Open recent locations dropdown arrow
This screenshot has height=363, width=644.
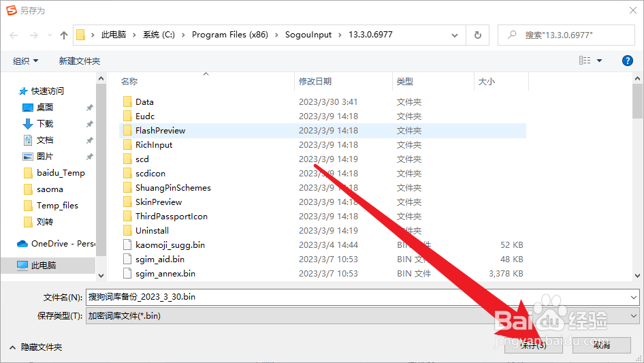tap(50, 35)
